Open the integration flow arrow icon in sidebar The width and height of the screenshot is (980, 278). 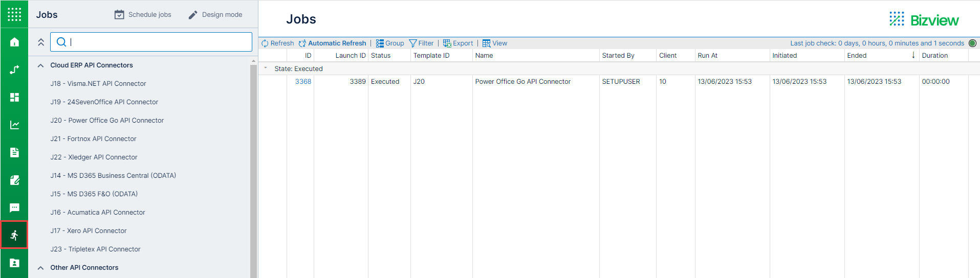click(x=14, y=69)
